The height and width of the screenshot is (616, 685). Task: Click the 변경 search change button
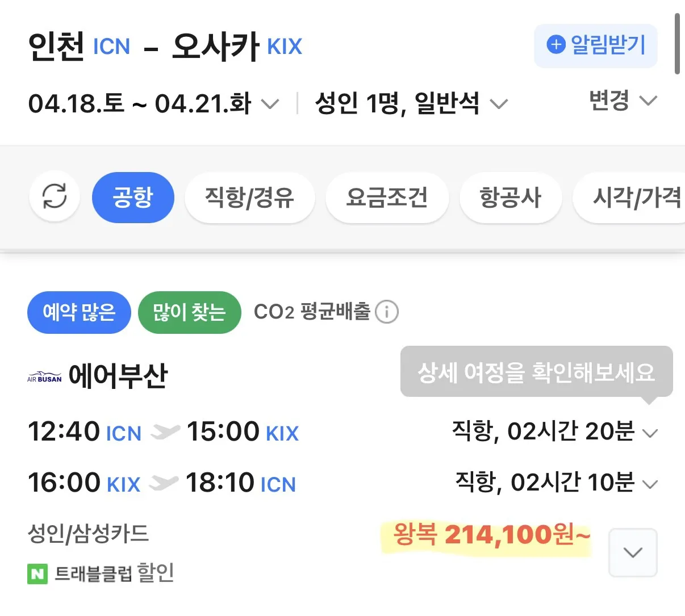[x=623, y=101]
